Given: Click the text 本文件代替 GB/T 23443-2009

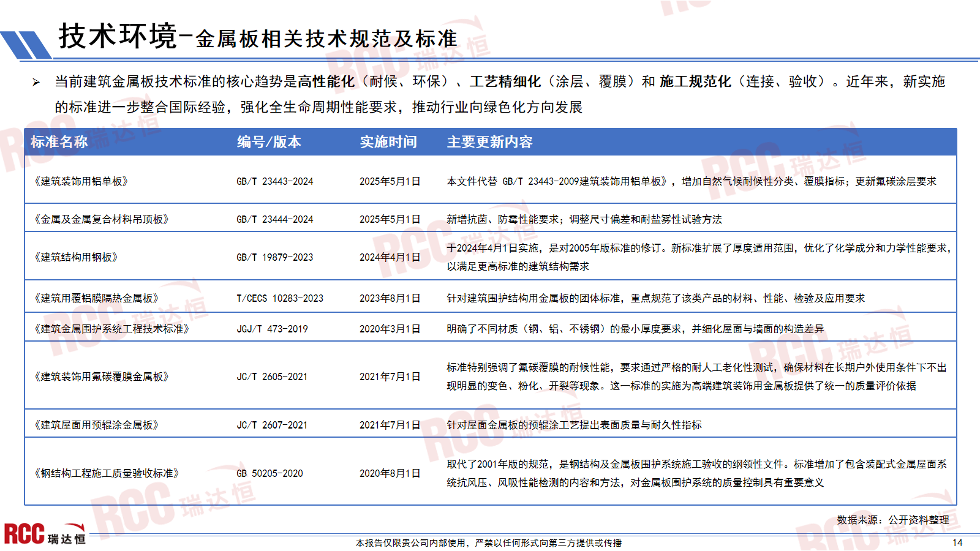Looking at the screenshot, I should click(x=513, y=181).
